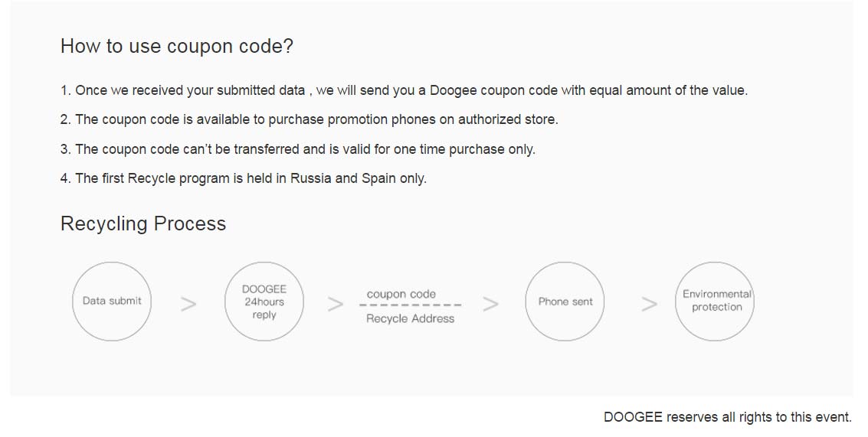868x437 pixels.
Task: Click the arrow before Environmental protection
Action: click(x=649, y=304)
